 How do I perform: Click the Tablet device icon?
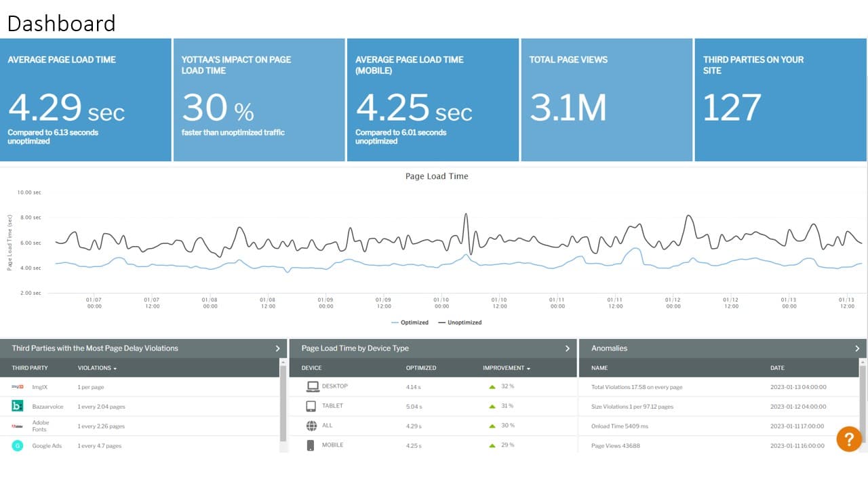pyautogui.click(x=311, y=406)
